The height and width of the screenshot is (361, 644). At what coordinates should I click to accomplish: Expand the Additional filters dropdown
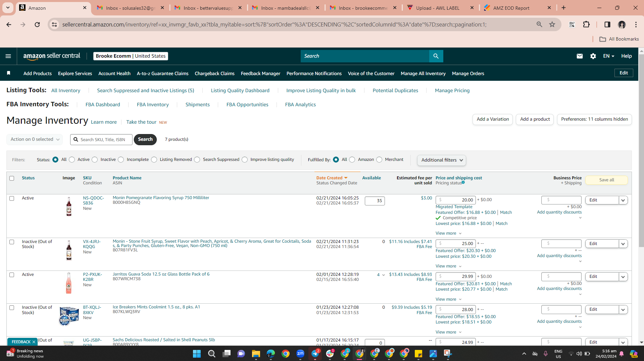pyautogui.click(x=441, y=160)
